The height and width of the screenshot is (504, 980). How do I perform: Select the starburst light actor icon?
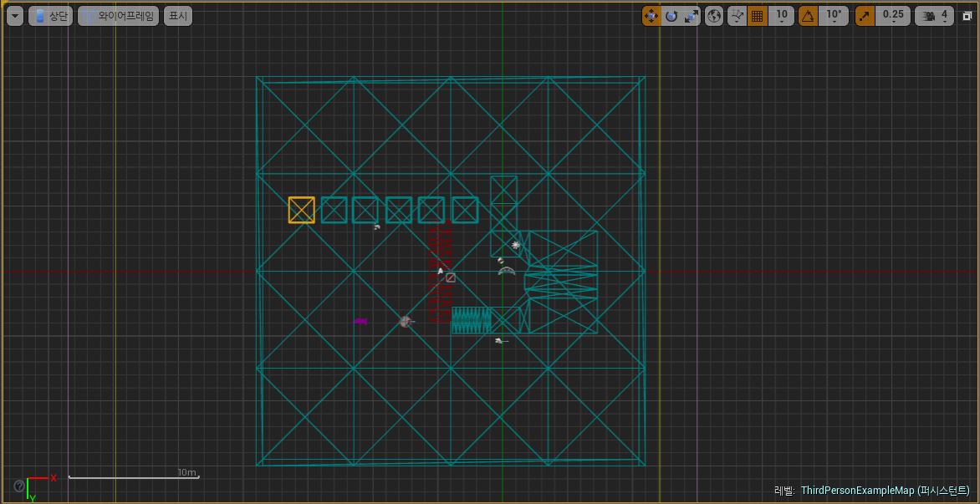(x=516, y=246)
